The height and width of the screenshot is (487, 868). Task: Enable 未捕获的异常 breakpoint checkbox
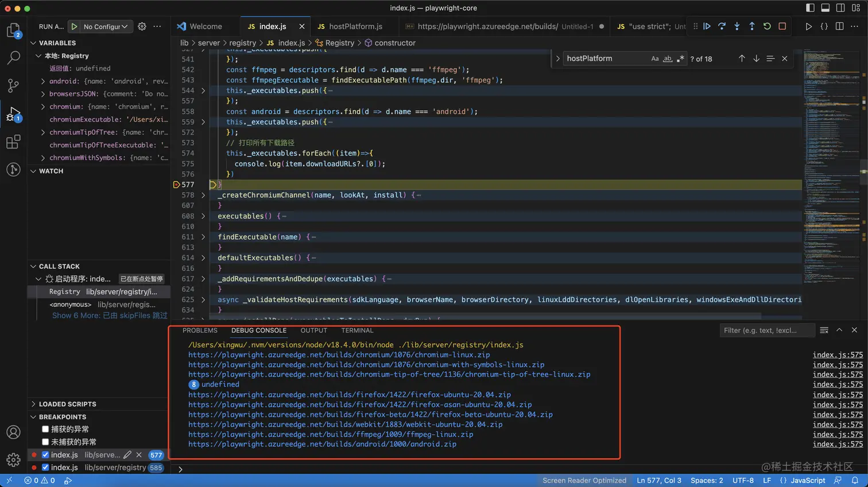point(45,442)
